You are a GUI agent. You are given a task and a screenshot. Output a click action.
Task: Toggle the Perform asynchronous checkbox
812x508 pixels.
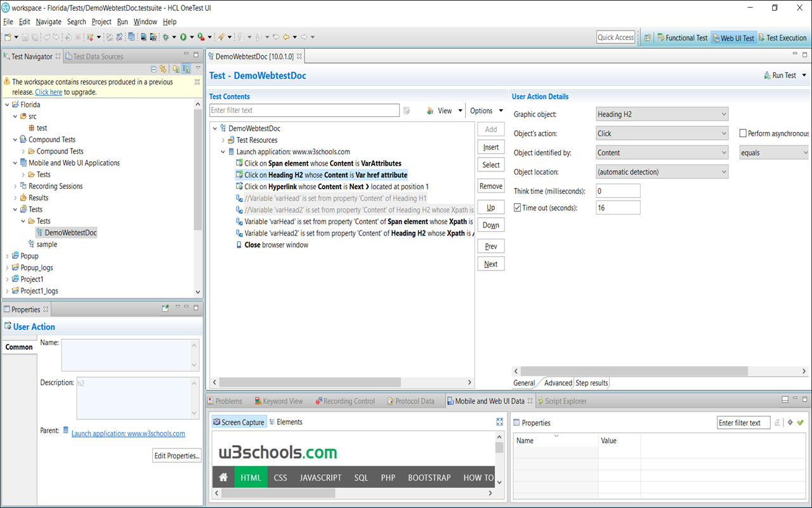point(743,133)
